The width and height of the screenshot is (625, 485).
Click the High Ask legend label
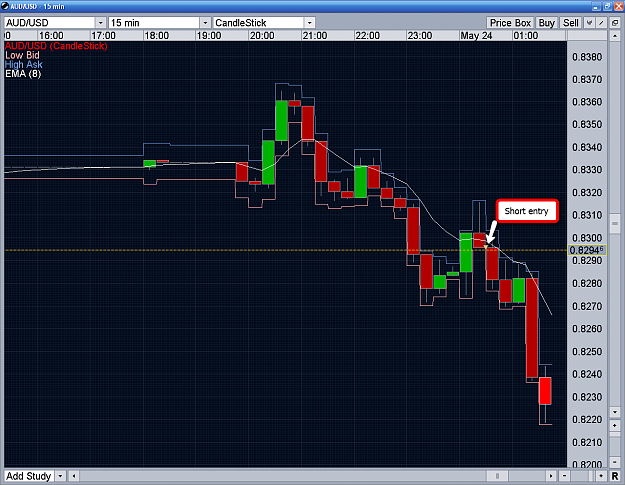click(24, 64)
